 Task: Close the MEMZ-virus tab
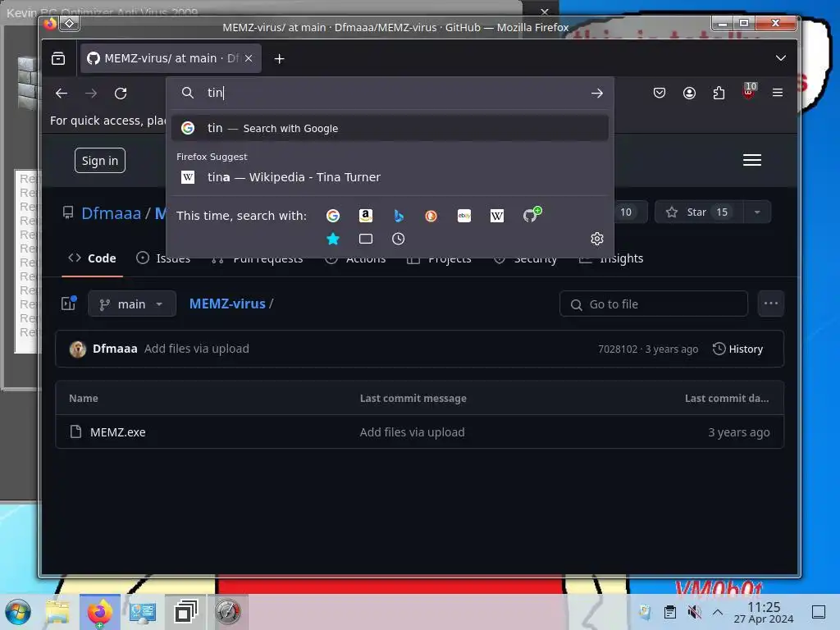[249, 58]
